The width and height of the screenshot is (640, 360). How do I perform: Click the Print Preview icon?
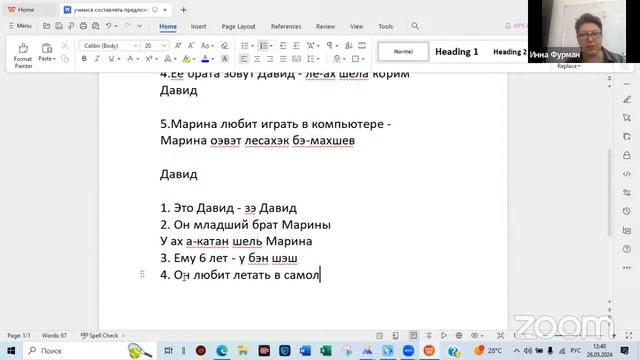point(96,26)
